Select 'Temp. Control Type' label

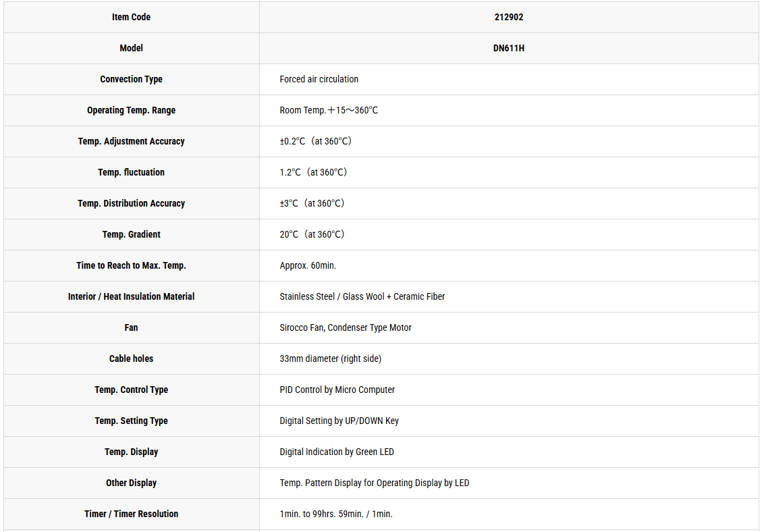pos(131,390)
